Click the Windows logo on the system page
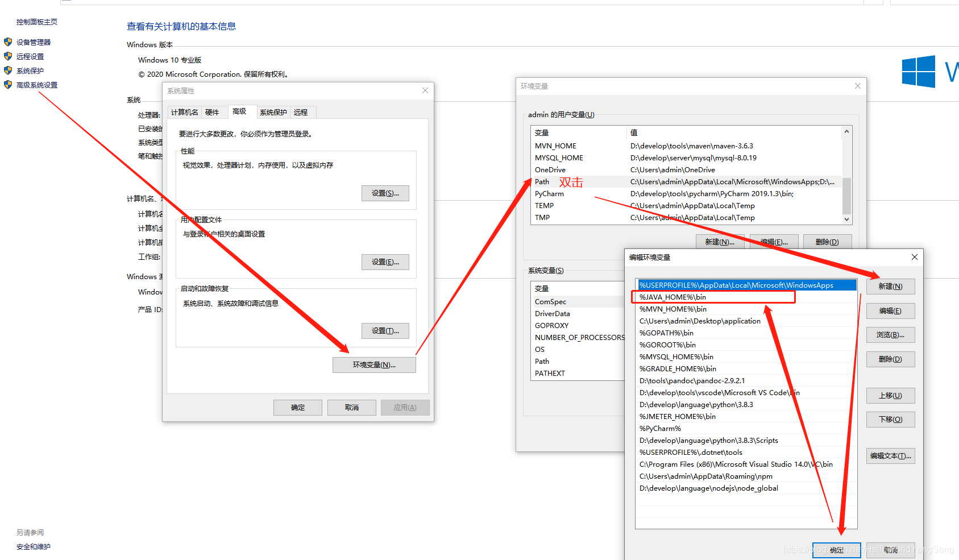 [x=919, y=72]
